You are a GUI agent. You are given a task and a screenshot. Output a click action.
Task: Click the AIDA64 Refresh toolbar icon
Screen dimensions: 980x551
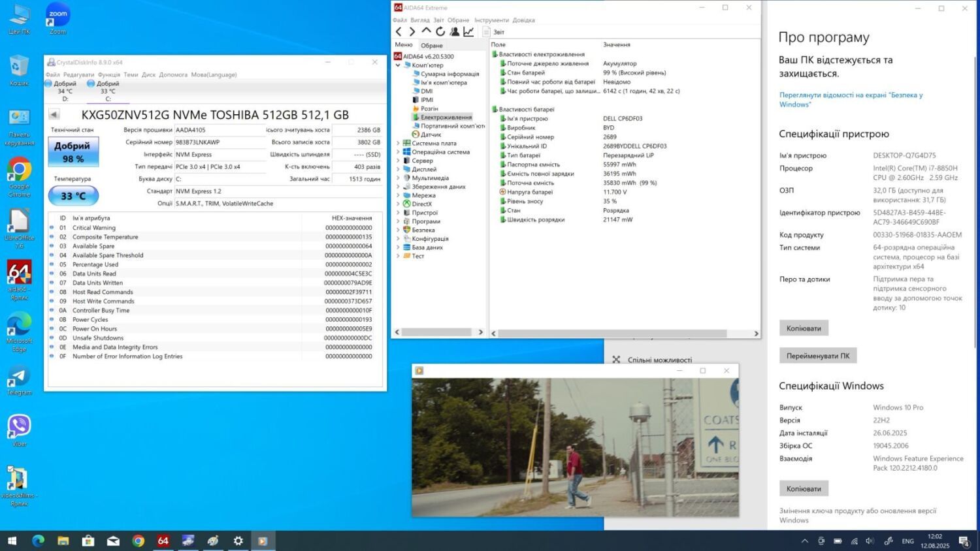pos(440,31)
